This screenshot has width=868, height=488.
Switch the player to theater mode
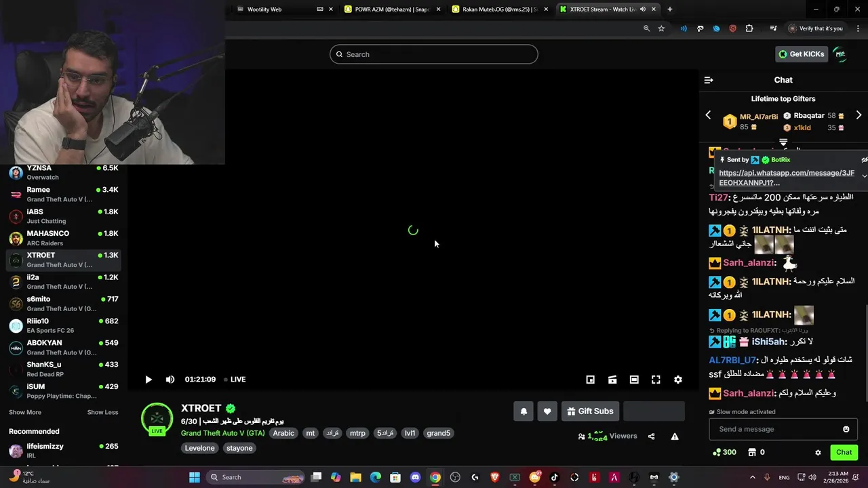pyautogui.click(x=634, y=380)
